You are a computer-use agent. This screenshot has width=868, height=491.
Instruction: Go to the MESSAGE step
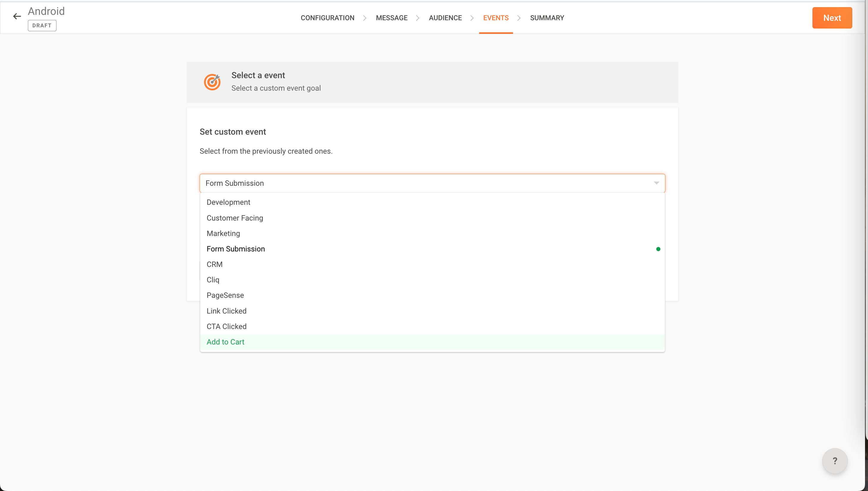coord(392,18)
